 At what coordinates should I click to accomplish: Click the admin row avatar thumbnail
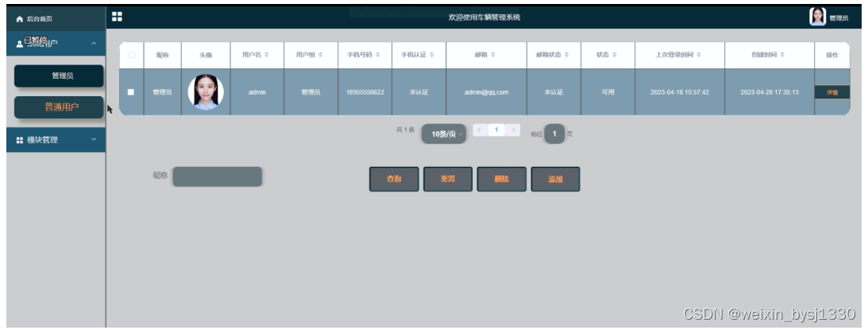(x=206, y=92)
